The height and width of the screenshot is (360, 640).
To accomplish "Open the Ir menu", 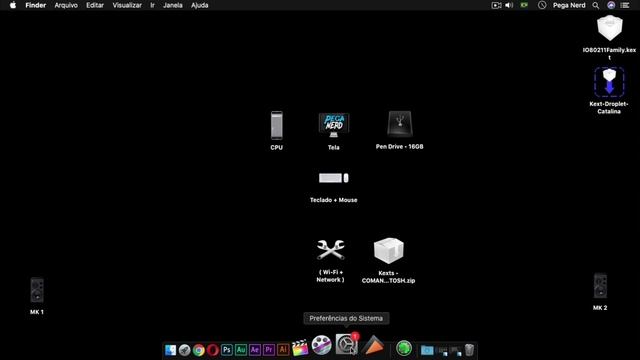I will [152, 5].
